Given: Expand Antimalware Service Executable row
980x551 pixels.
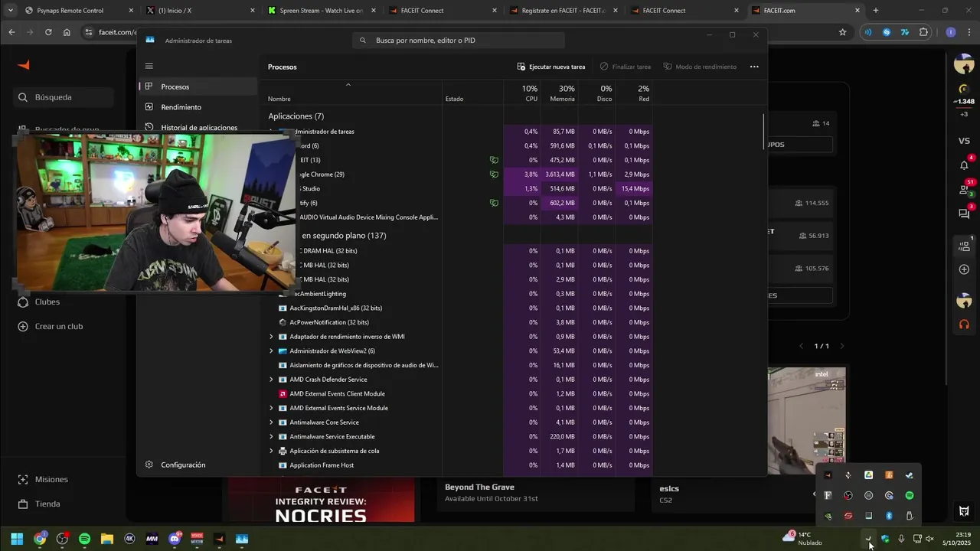Looking at the screenshot, I should (x=271, y=437).
